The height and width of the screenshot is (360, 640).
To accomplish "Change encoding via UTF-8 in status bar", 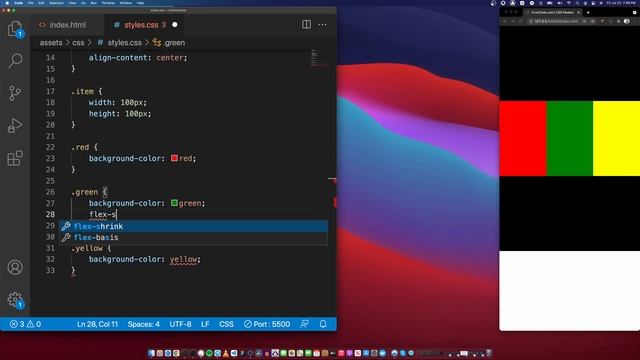I will pos(180,324).
